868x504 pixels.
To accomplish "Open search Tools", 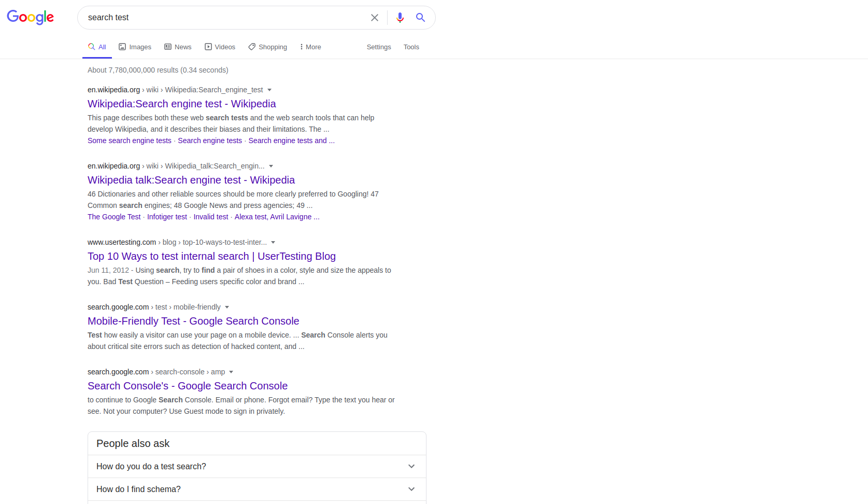I will point(411,47).
